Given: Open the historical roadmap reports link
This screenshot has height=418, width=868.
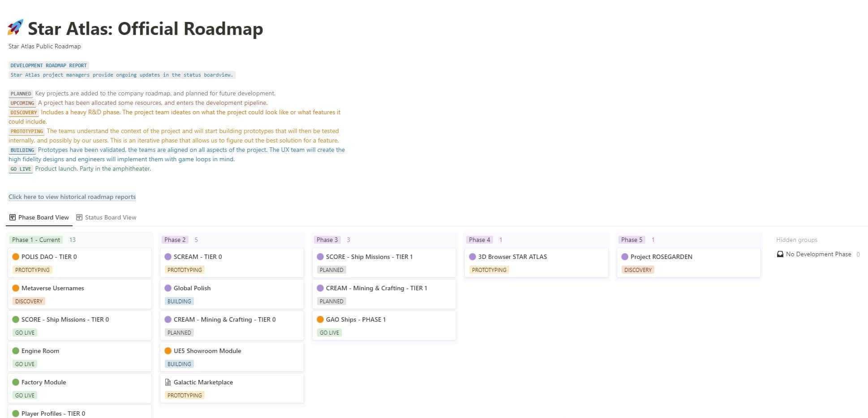Looking at the screenshot, I should [72, 197].
